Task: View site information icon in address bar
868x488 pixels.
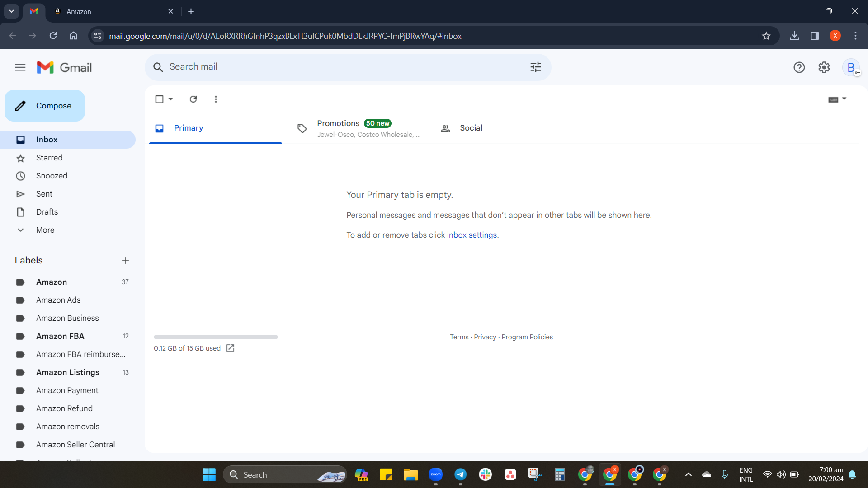Action: [98, 36]
